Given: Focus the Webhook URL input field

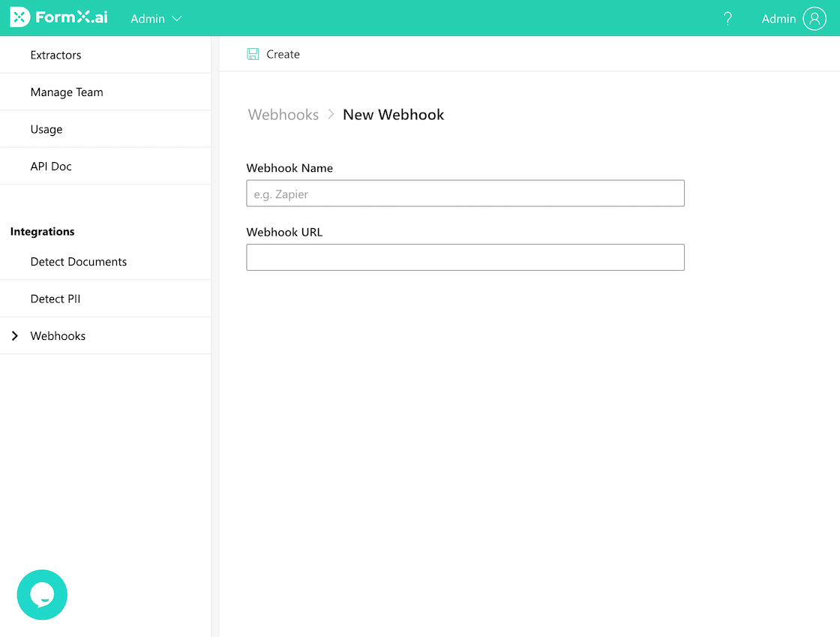Looking at the screenshot, I should (x=465, y=257).
